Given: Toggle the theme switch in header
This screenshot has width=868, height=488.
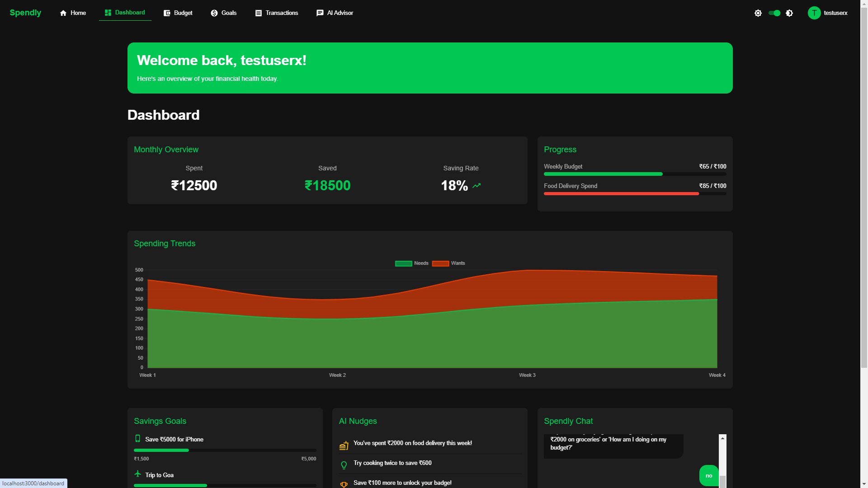Looking at the screenshot, I should (x=774, y=13).
